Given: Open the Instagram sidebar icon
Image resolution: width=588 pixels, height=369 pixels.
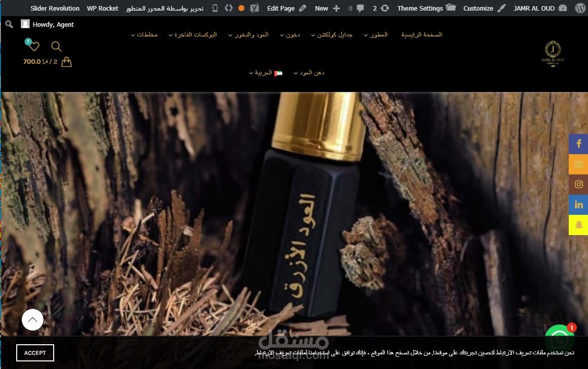Looking at the screenshot, I should pyautogui.click(x=578, y=184).
